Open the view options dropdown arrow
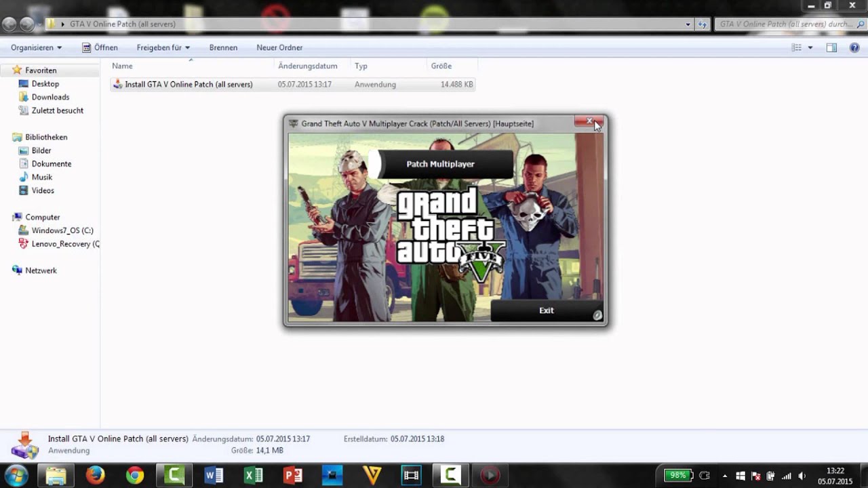Image resolution: width=868 pixels, height=488 pixels. [x=810, y=47]
